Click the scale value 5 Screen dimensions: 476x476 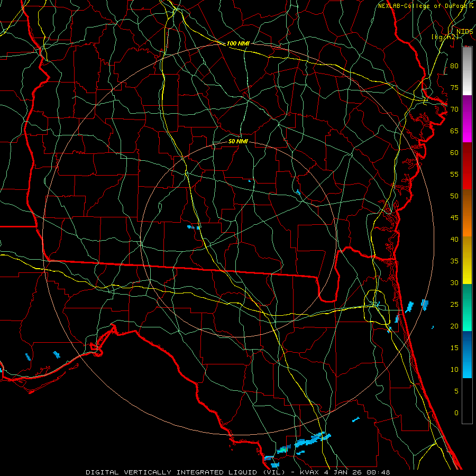456,391
